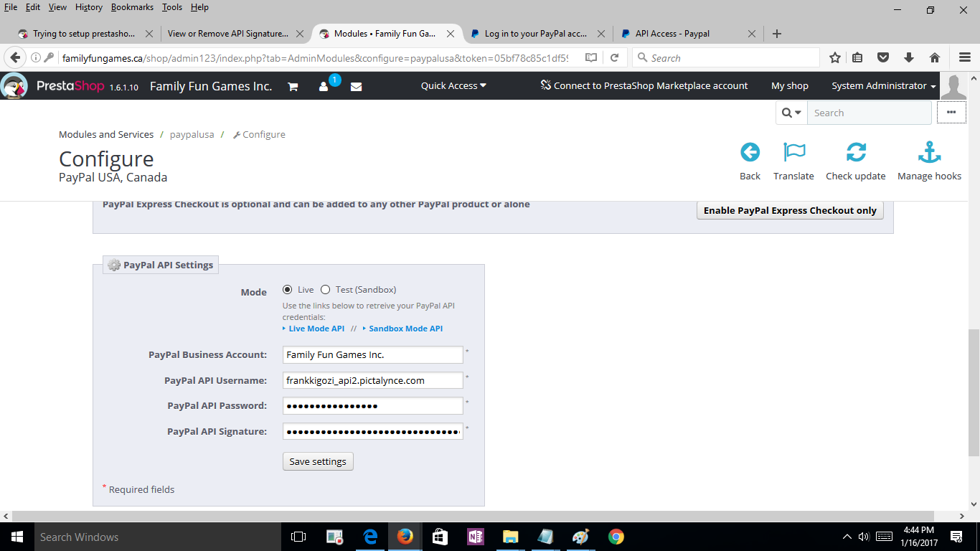Click the Translate flag icon
The image size is (980, 551).
point(794,152)
